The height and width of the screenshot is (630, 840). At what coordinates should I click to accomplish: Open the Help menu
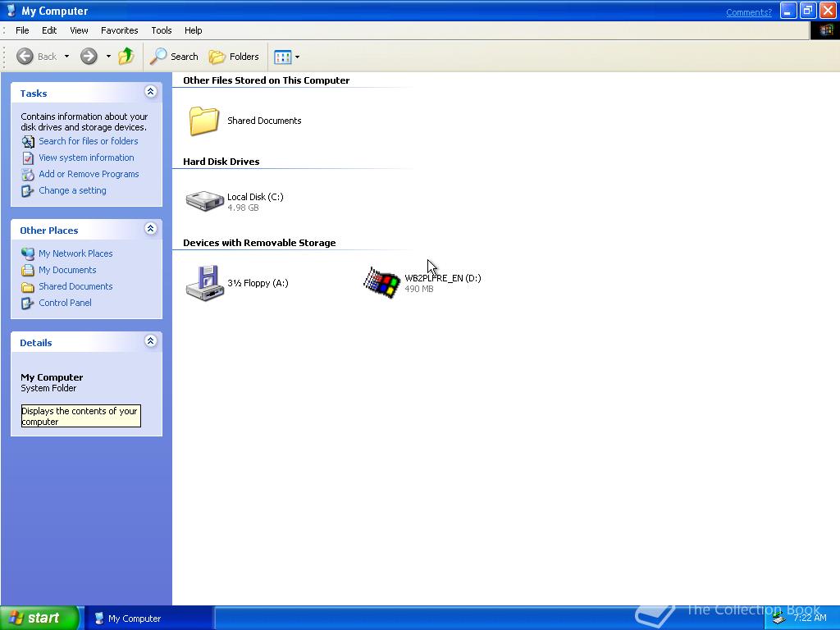(x=194, y=30)
